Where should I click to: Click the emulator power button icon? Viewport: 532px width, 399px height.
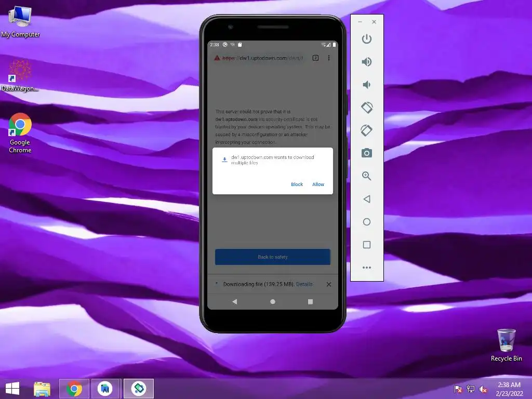point(366,38)
